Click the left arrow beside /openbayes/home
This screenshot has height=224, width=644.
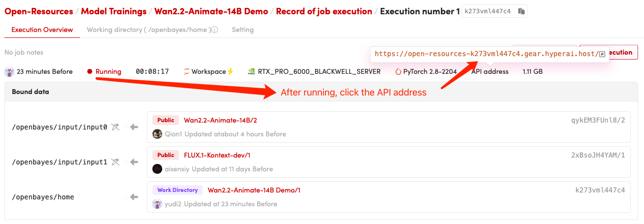(134, 197)
